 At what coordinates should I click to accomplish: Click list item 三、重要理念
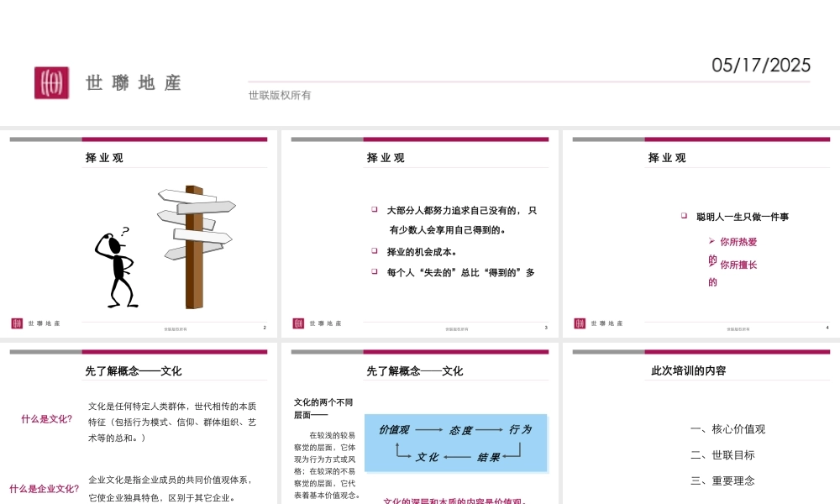[x=722, y=481]
